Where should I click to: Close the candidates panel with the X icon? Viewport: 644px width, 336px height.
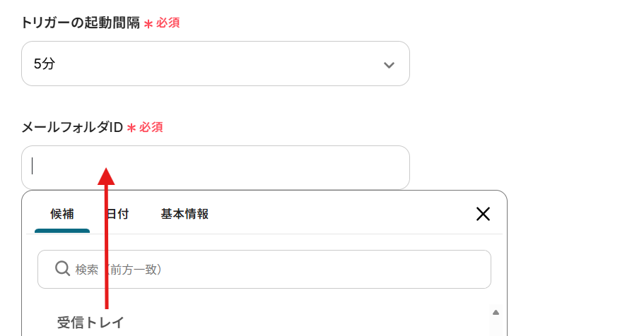pyautogui.click(x=483, y=214)
